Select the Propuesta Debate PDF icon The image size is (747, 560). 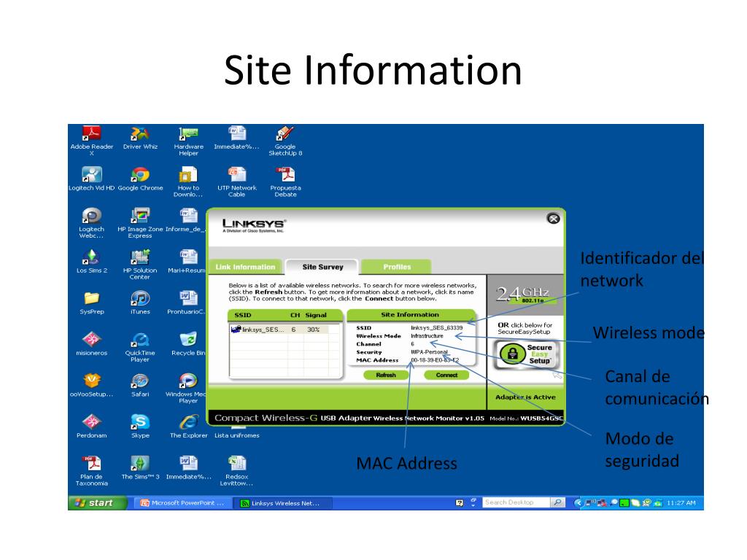coord(285,182)
